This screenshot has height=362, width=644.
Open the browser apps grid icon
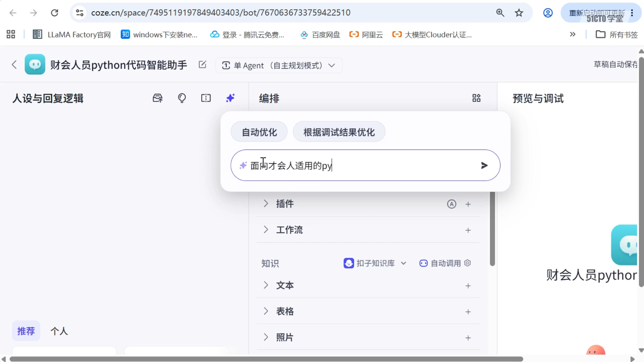click(x=11, y=34)
